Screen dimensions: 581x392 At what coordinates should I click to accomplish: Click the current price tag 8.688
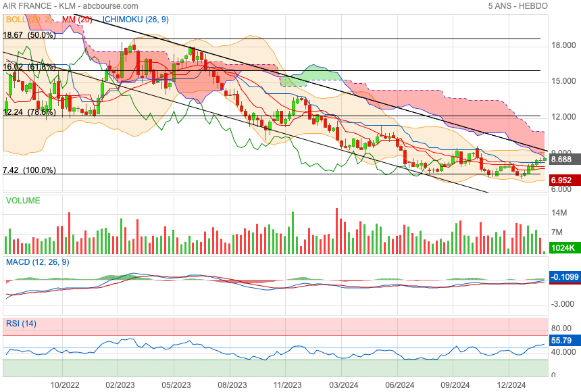pos(562,160)
